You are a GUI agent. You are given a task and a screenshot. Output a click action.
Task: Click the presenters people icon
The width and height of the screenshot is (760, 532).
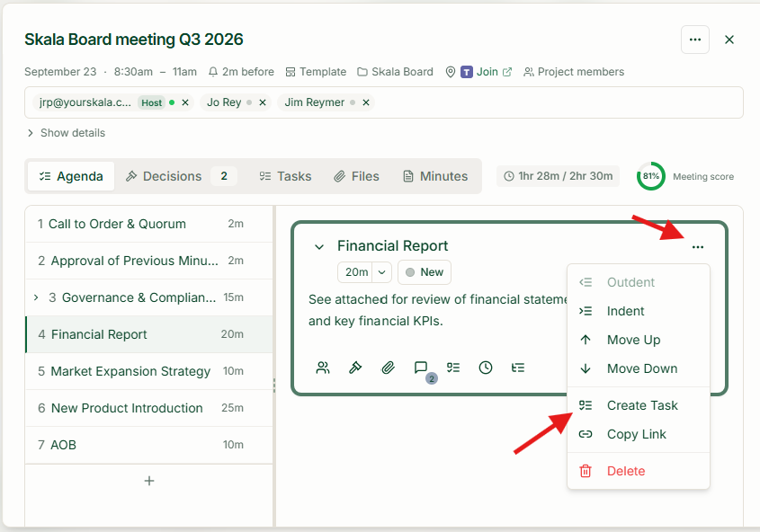coord(323,368)
